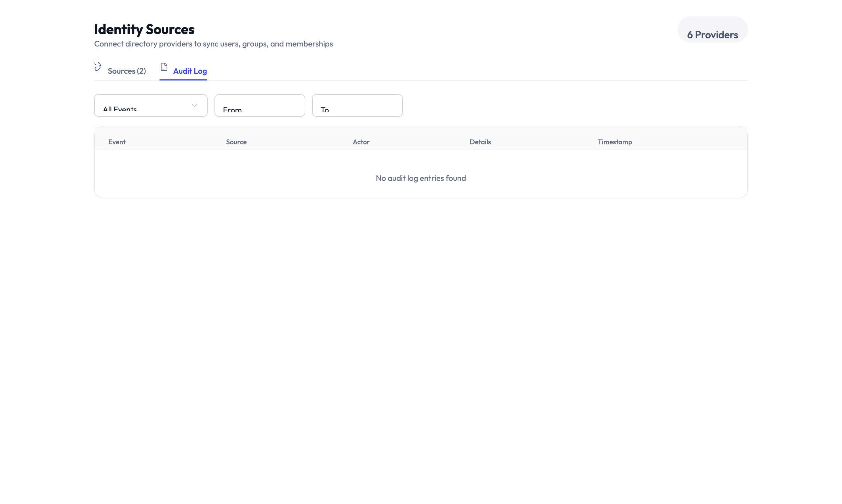
Task: Click the chevron on the All Events filter
Action: point(194,106)
